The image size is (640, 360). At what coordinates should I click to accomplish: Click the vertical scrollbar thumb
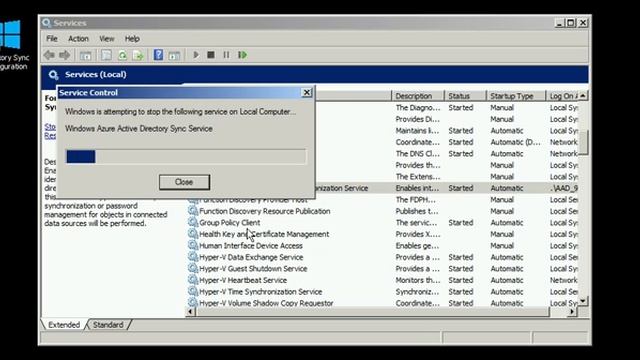tap(583, 142)
